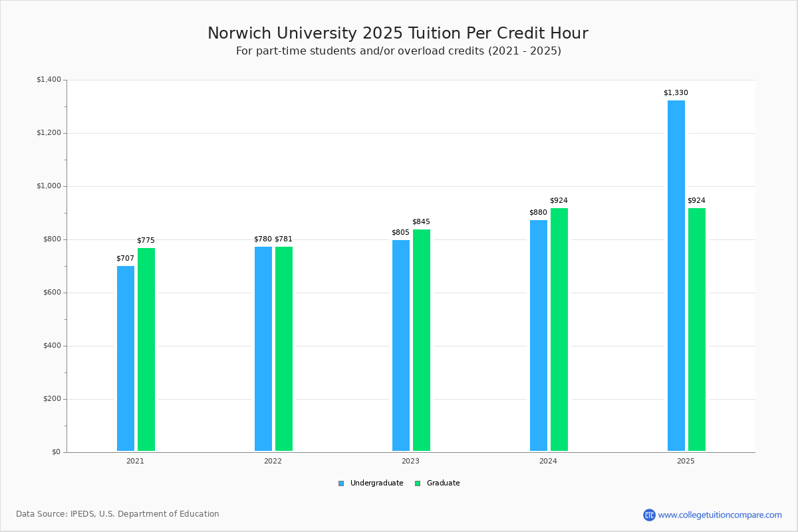798x532 pixels.
Task: Click the 2021 undergraduate $707 bar
Action: (x=126, y=358)
